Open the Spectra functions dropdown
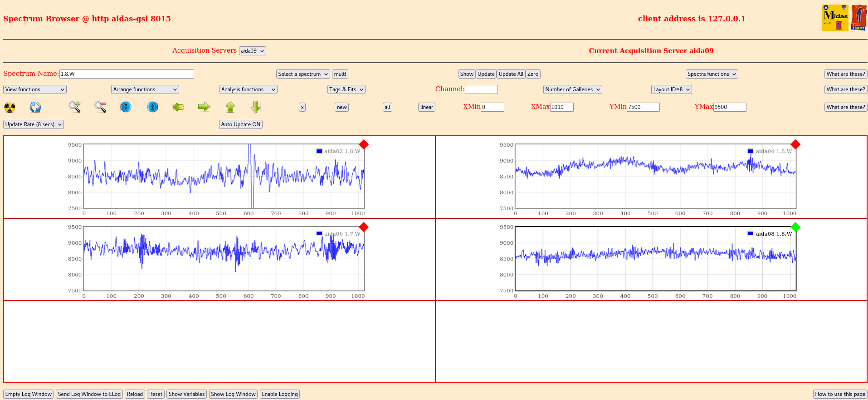The height and width of the screenshot is (400, 868). click(712, 74)
